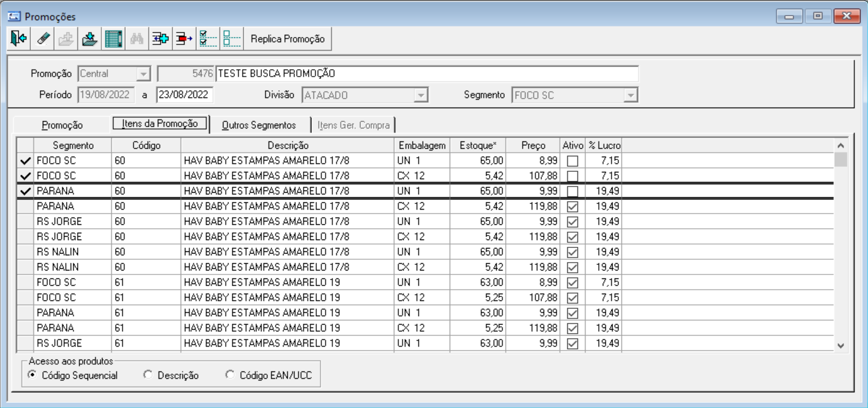
Task: Uncheck Ativo for PARANA 60 CX 12
Action: coord(572,206)
